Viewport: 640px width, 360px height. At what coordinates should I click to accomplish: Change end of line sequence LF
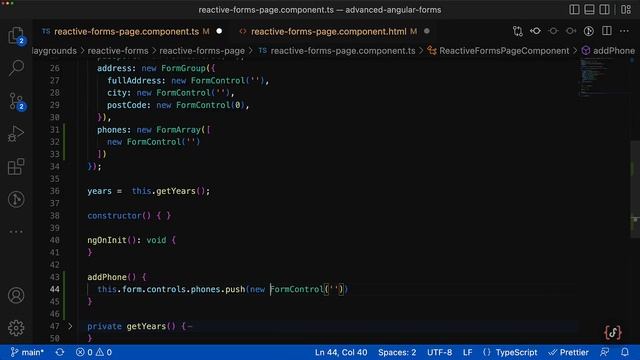468,352
